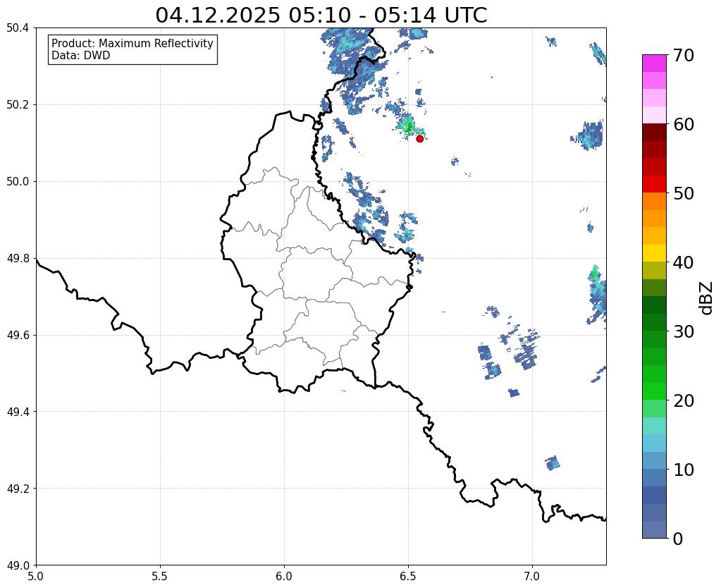Viewport: 721px width, 588px height.
Task: Click the 50.0 latitude tick label
Action: [18, 181]
